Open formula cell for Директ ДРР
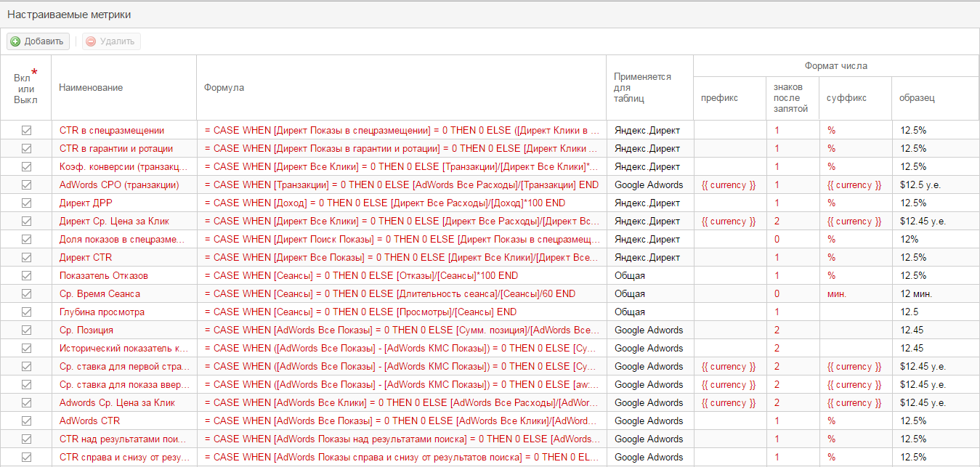This screenshot has width=980, height=467. coord(384,203)
